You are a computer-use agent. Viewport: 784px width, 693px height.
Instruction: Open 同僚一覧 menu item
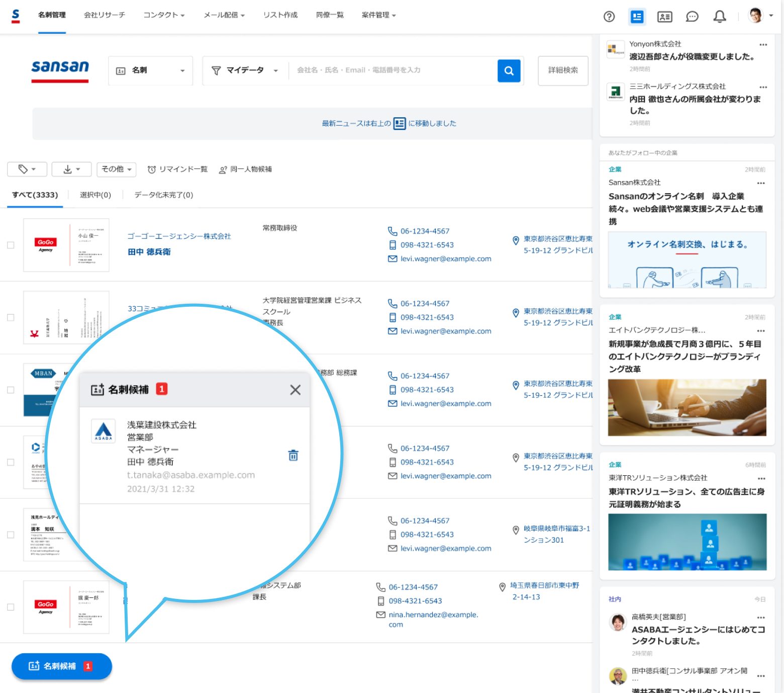click(x=330, y=15)
